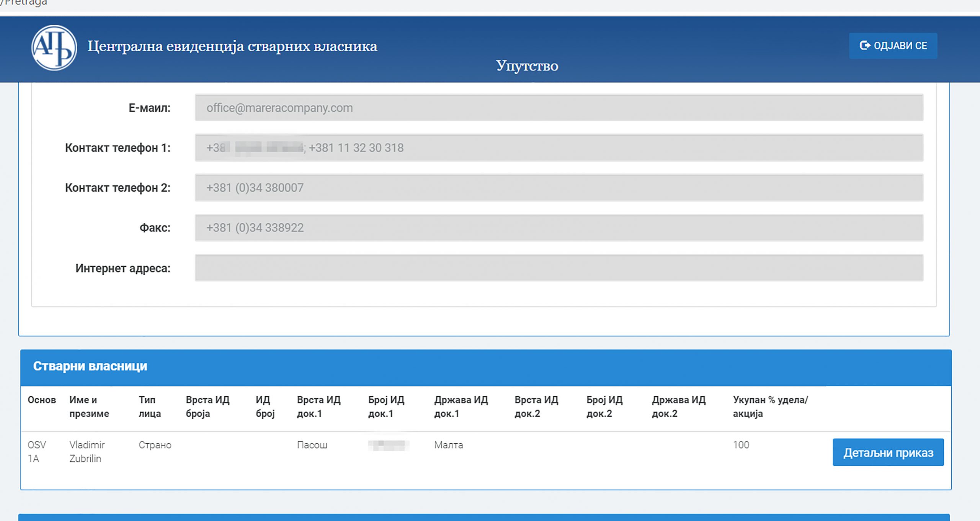
Task: Click the Контакт телефон 2 field
Action: point(559,188)
